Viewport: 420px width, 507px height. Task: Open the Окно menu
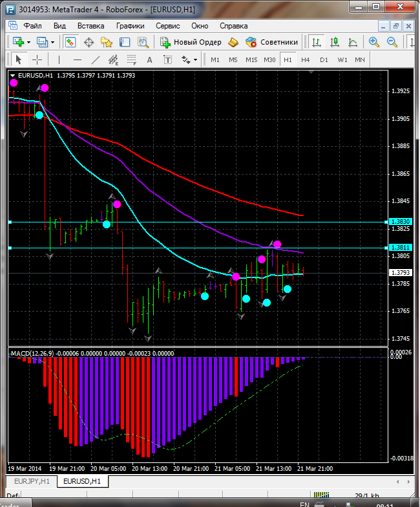[x=200, y=26]
